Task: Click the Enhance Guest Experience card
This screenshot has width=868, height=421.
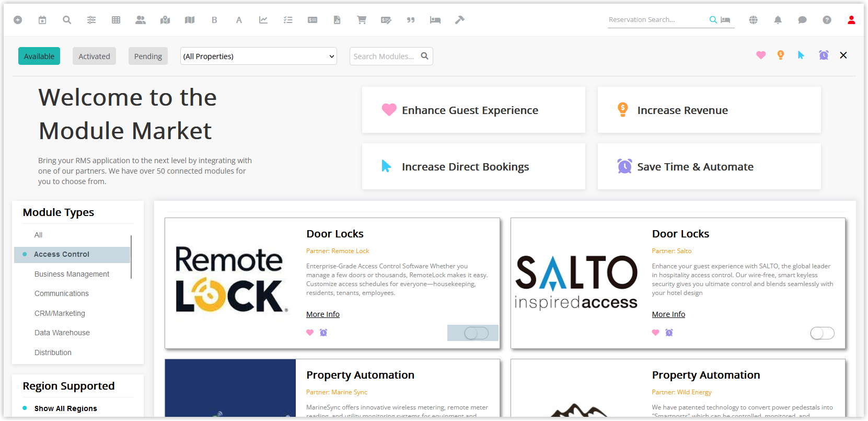Action: (473, 110)
